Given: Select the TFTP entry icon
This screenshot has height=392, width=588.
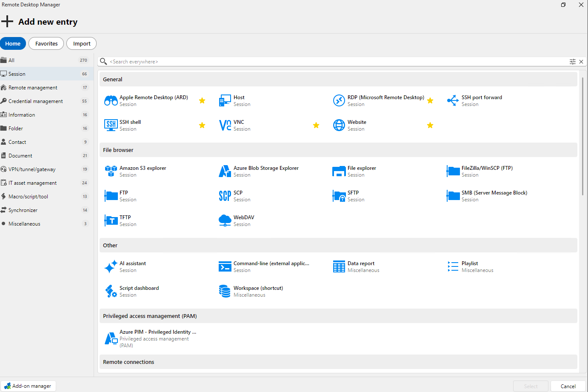Looking at the screenshot, I should pyautogui.click(x=111, y=220).
